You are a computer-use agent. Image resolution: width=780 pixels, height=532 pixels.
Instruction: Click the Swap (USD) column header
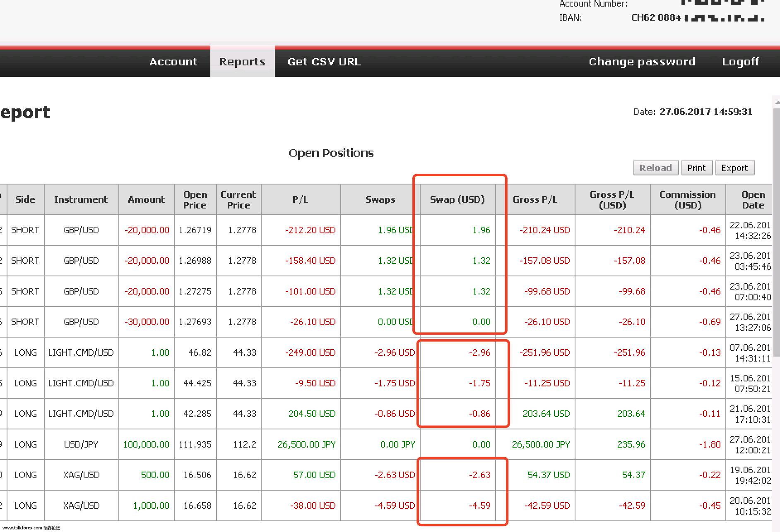coord(457,199)
